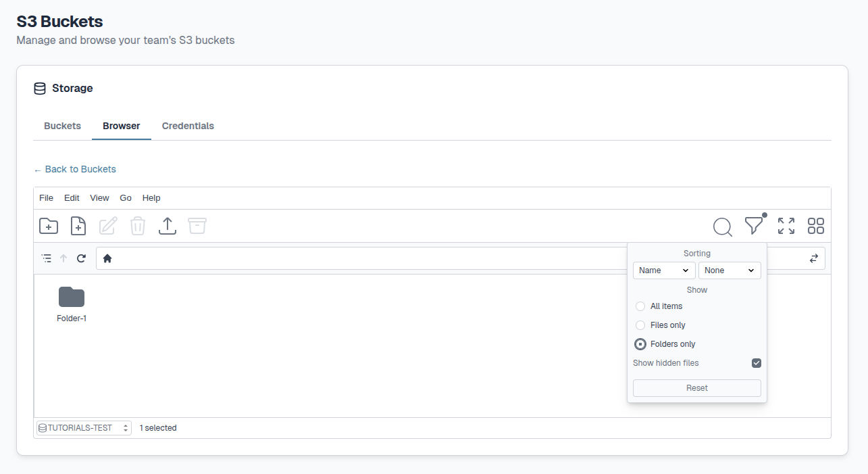The image size is (868, 474).
Task: Click the upload icon in toolbar
Action: 168,226
